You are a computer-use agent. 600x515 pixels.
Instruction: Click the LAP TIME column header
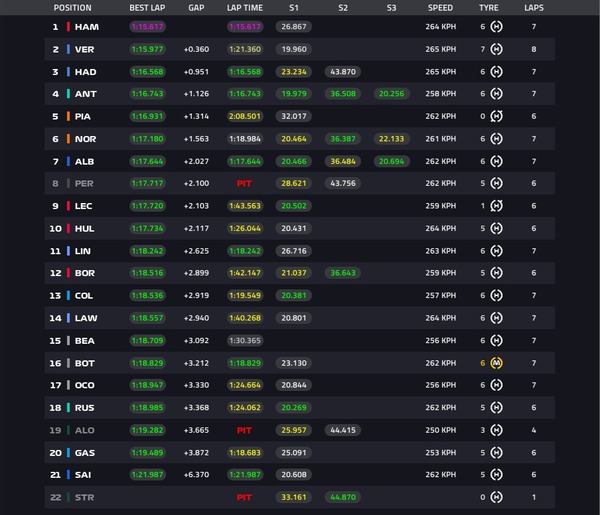tap(245, 8)
